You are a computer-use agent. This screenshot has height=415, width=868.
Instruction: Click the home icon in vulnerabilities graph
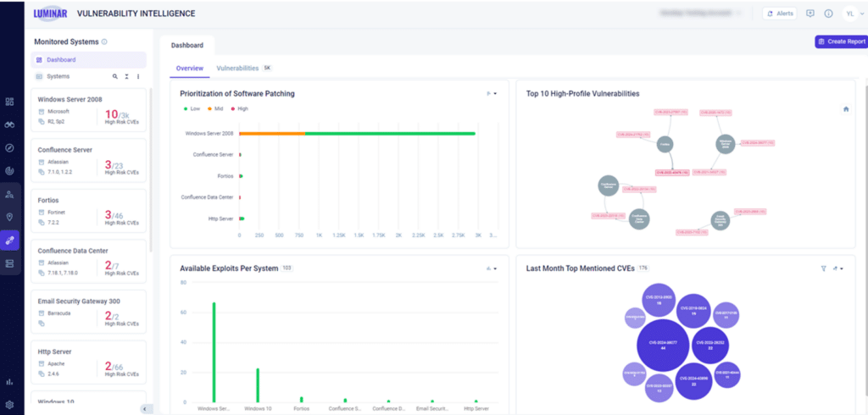(846, 109)
